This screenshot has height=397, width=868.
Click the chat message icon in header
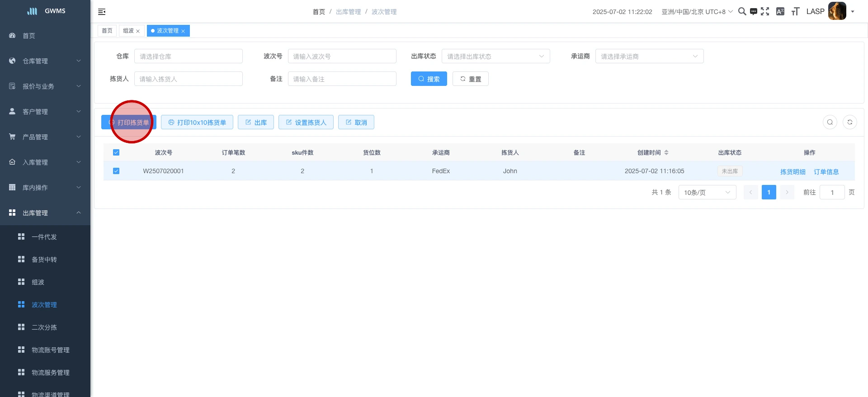tap(753, 12)
